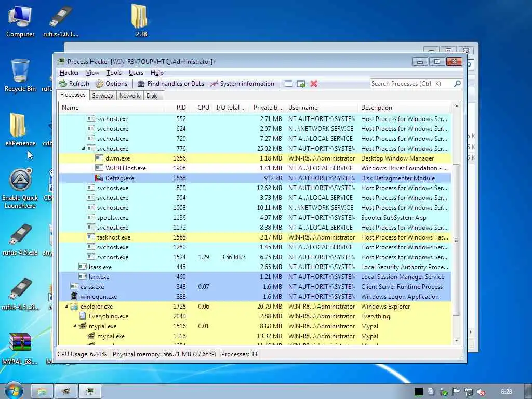The image size is (532, 399).
Task: Click the magnifier search icon
Action: tap(457, 84)
